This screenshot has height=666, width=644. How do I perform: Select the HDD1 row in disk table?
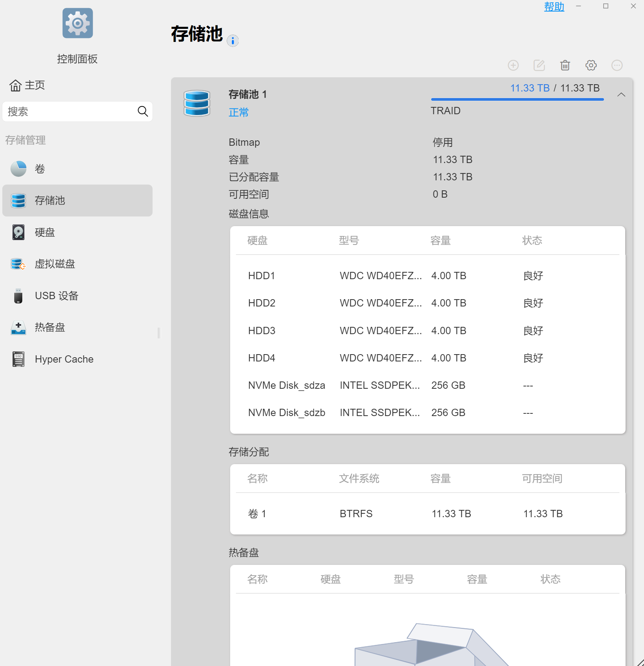[x=427, y=276]
